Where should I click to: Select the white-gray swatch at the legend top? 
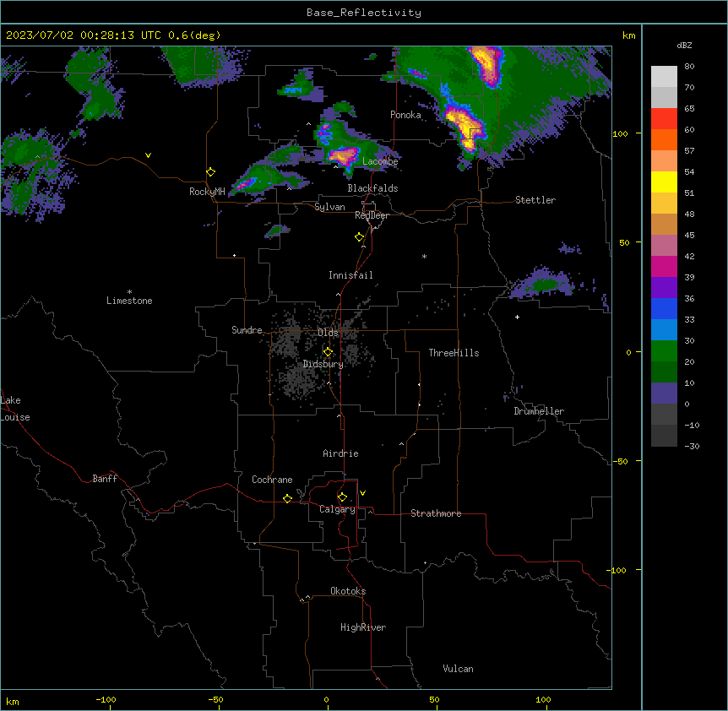click(x=664, y=77)
